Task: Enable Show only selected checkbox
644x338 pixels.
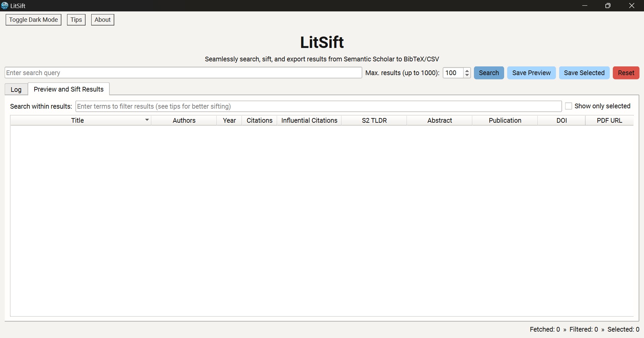Action: (x=569, y=106)
